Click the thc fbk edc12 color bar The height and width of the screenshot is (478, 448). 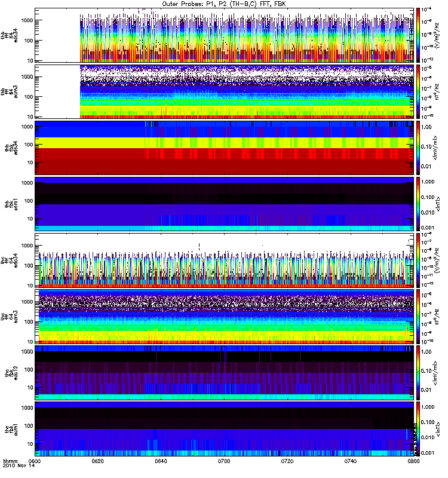418,372
